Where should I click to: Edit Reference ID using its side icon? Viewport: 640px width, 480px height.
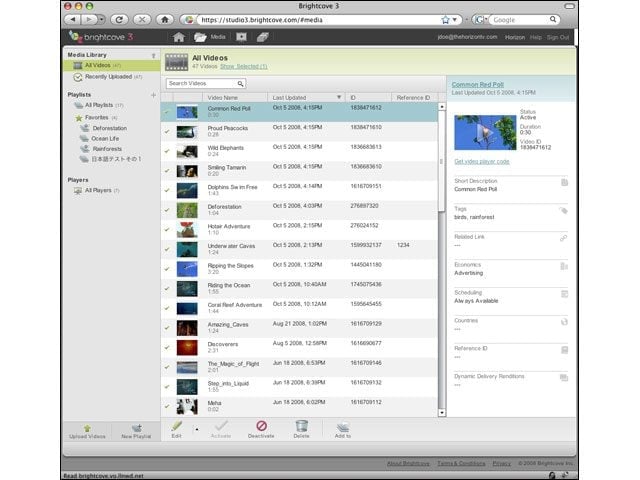(x=564, y=350)
